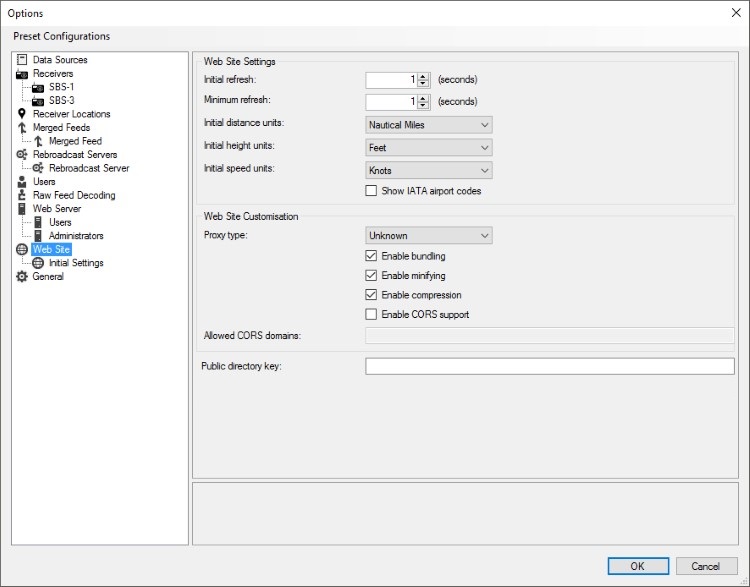
Task: Click the Receivers radio icon
Action: pos(22,74)
